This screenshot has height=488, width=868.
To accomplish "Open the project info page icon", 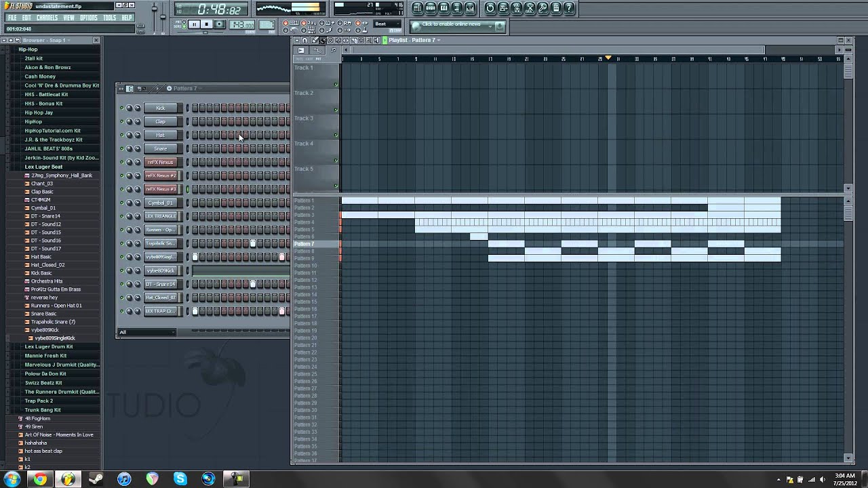I will coord(556,8).
